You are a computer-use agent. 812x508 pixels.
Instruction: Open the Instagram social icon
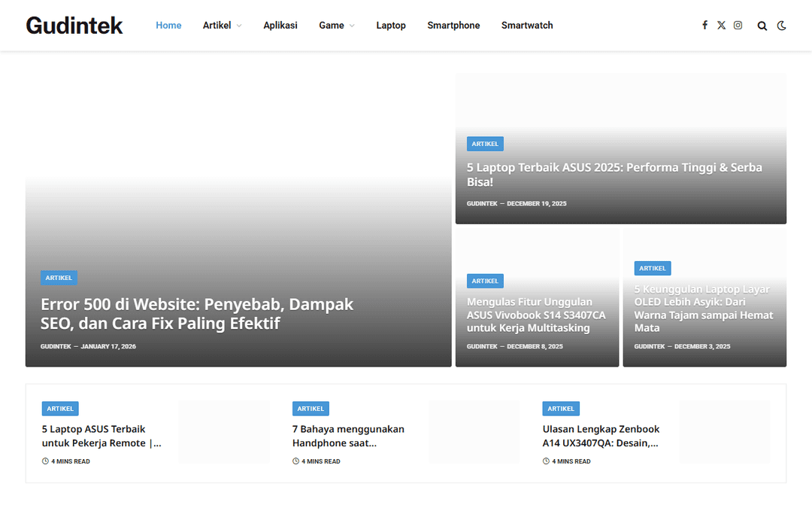pos(738,25)
